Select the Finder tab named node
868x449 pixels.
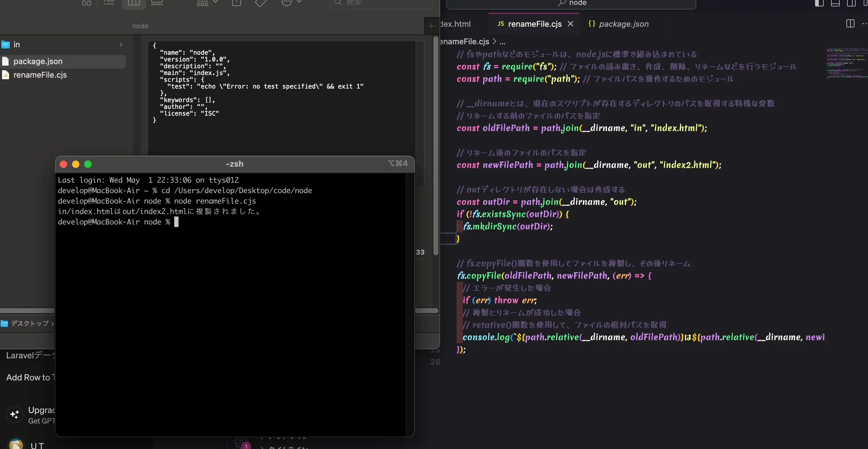[x=140, y=26]
